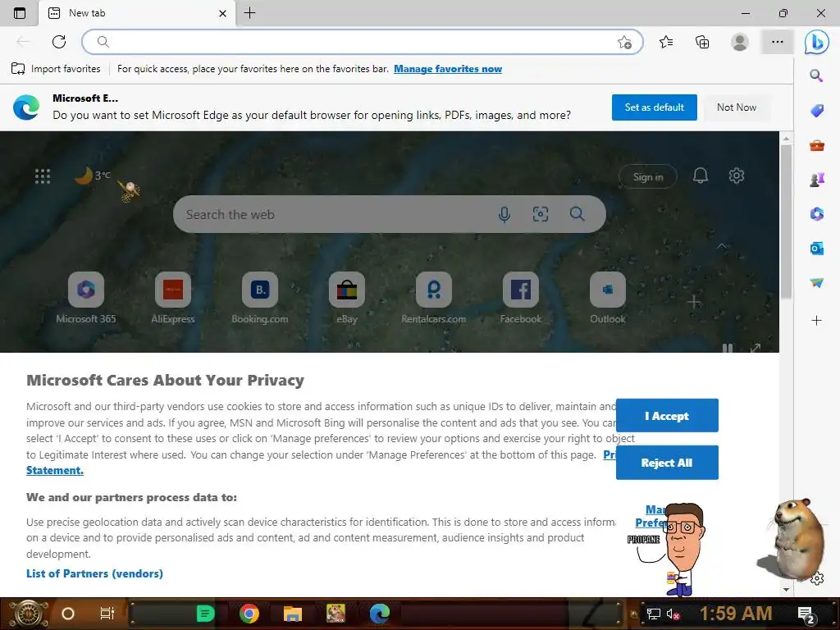This screenshot has height=630, width=840.
Task: Expand the background to full view
Action: pos(756,348)
